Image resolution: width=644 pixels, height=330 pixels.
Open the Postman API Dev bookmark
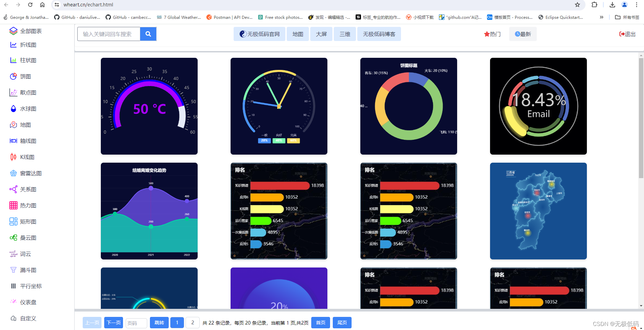pos(230,17)
